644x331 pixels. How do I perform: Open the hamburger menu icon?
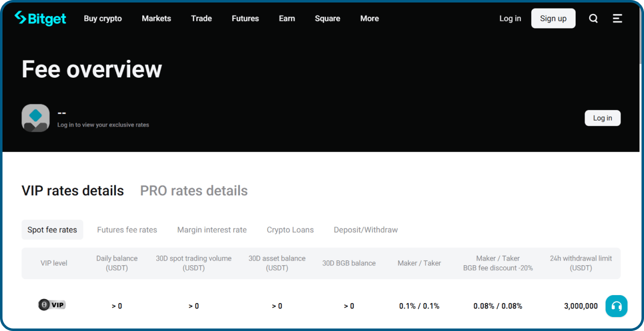pos(617,18)
